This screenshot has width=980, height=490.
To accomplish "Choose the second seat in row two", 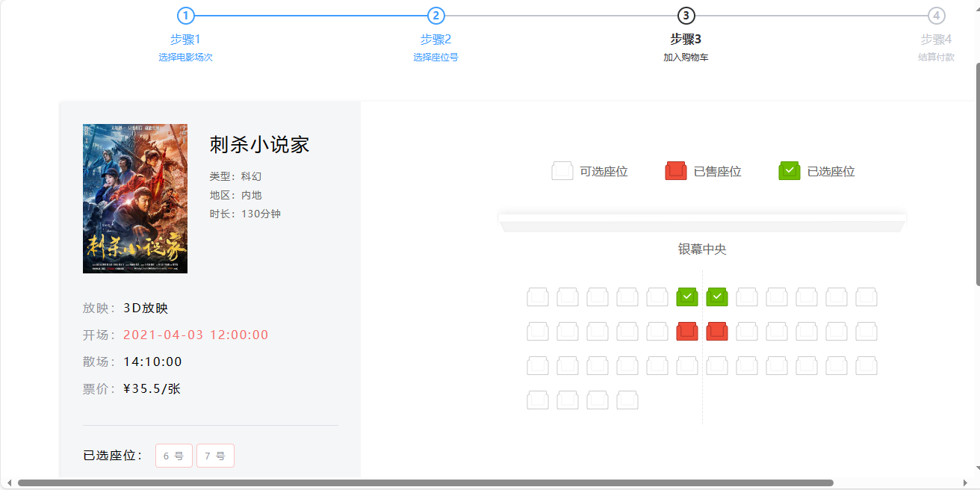I will (x=568, y=332).
